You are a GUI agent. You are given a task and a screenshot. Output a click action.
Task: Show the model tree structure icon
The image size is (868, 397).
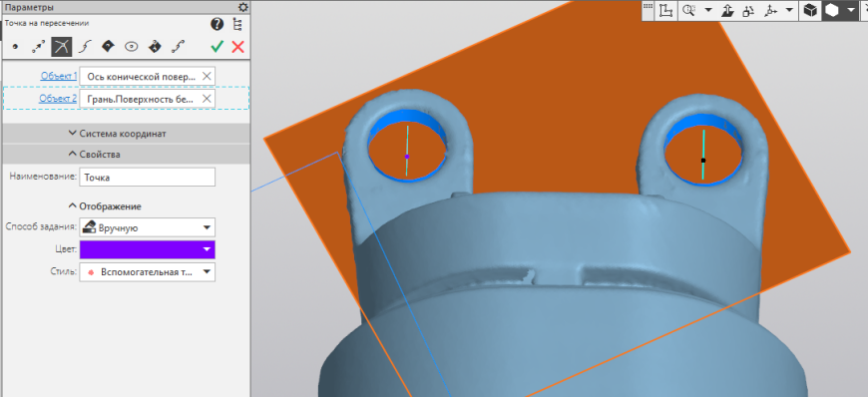tap(237, 24)
